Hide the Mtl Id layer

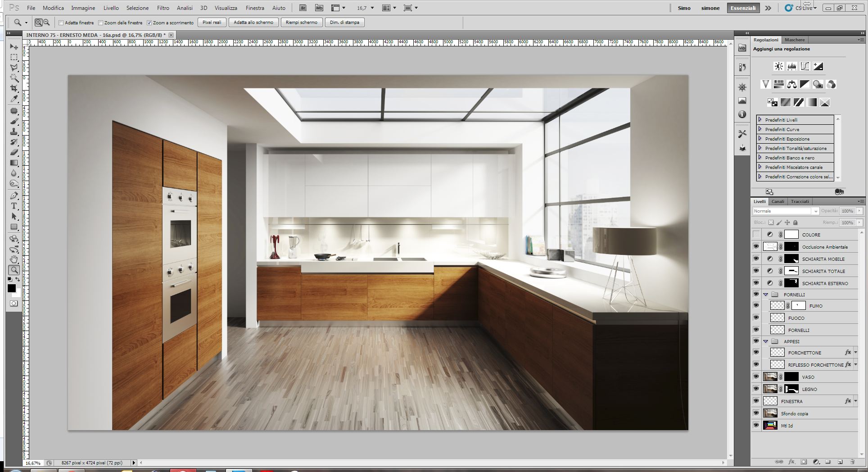coord(756,426)
